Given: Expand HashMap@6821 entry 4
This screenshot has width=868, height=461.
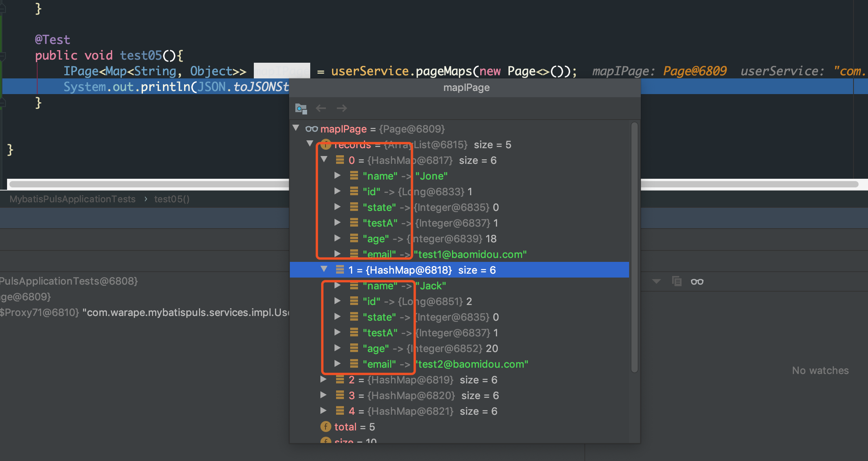Looking at the screenshot, I should (x=324, y=411).
